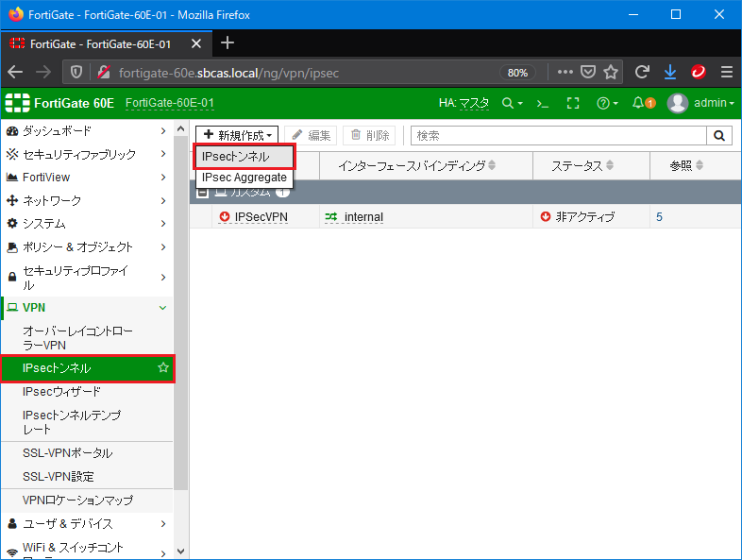Save page to Pocket
Screen dimensions: 742x560
click(x=588, y=72)
